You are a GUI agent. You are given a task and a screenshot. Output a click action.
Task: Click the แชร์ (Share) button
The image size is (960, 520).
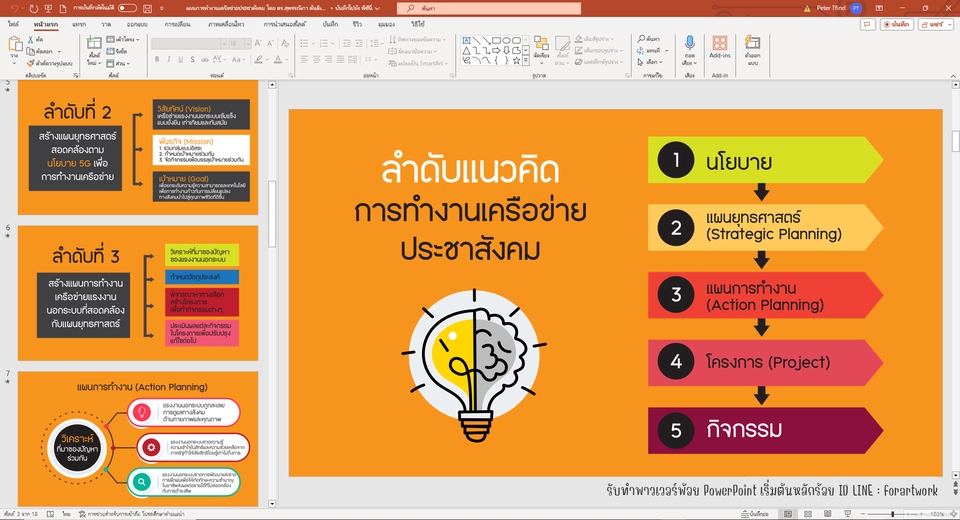tap(935, 24)
